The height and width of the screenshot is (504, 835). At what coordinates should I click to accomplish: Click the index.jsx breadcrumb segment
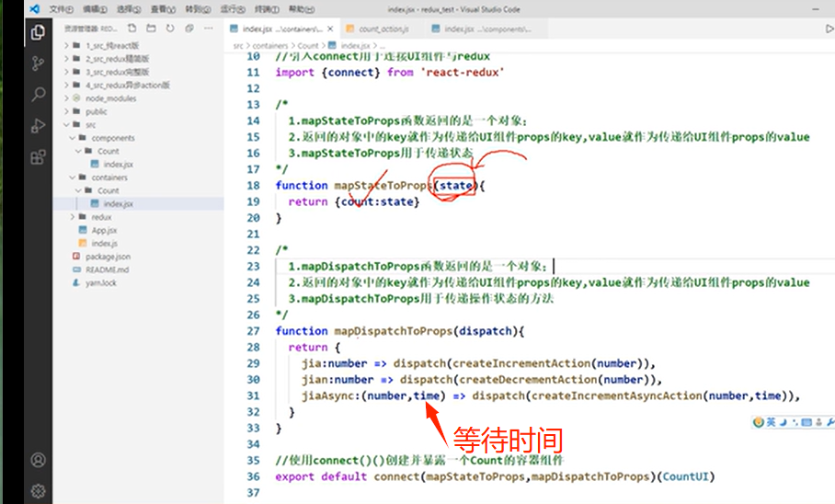click(x=355, y=46)
